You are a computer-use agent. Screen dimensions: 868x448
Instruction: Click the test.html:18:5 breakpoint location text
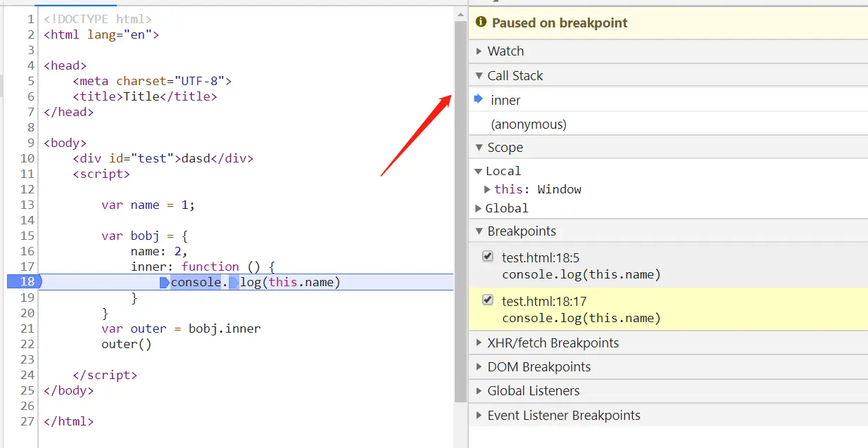541,258
